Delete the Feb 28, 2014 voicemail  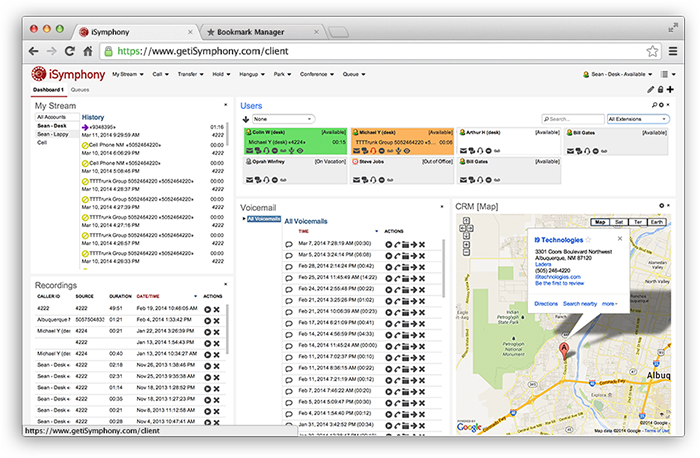tap(422, 265)
